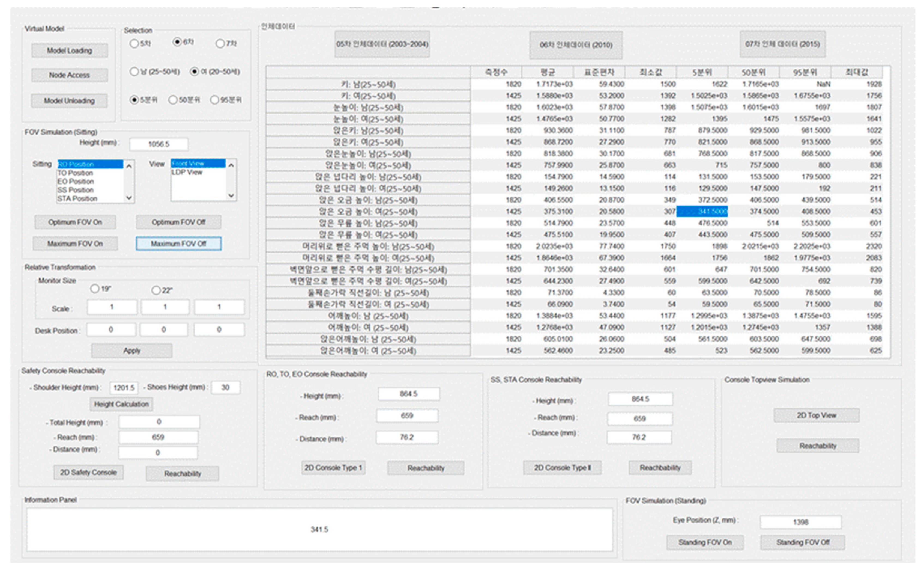Click Safety Console Reachability button
The height and width of the screenshot is (570, 924).
point(182,473)
